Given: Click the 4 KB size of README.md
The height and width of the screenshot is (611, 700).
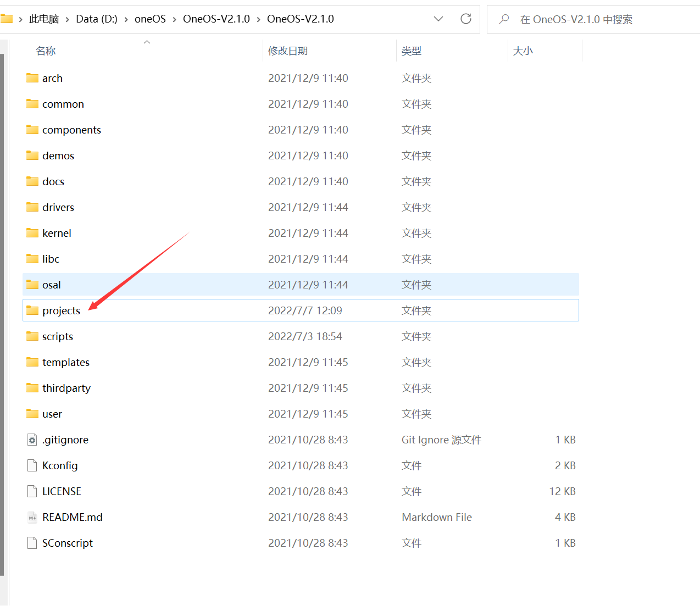Looking at the screenshot, I should click(565, 517).
